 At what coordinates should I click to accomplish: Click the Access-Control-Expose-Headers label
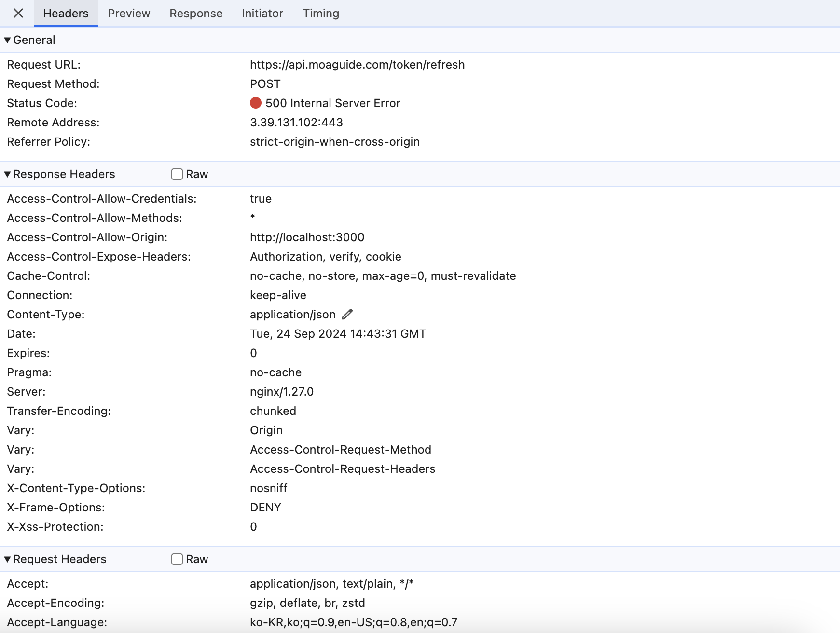99,257
